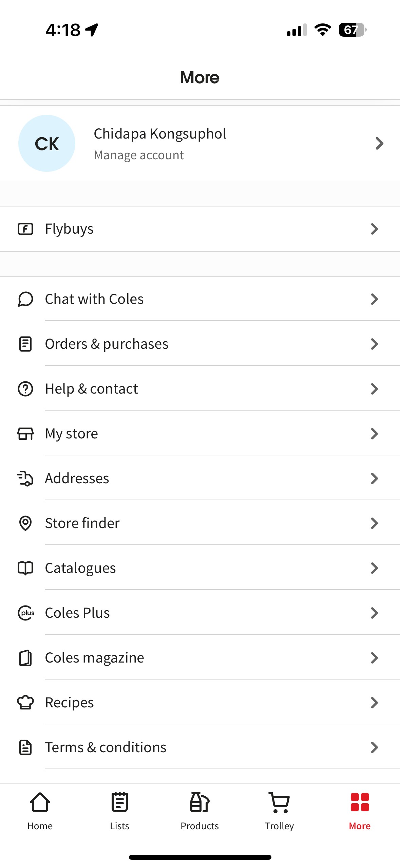This screenshot has height=868, width=400.
Task: Tap the Manage account link
Action: pyautogui.click(x=139, y=155)
